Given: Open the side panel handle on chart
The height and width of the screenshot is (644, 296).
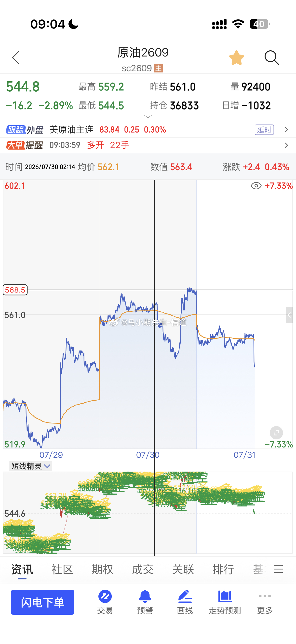Looking at the screenshot, I should [289, 315].
